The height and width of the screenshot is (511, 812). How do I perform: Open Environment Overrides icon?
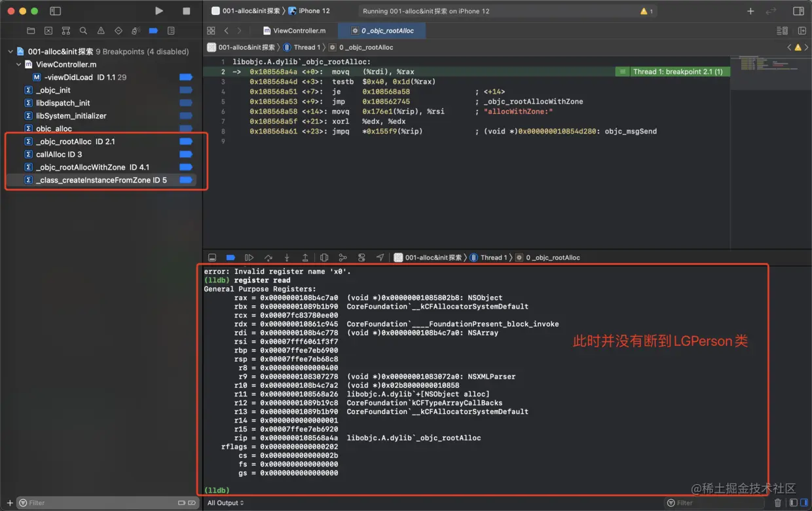361,257
